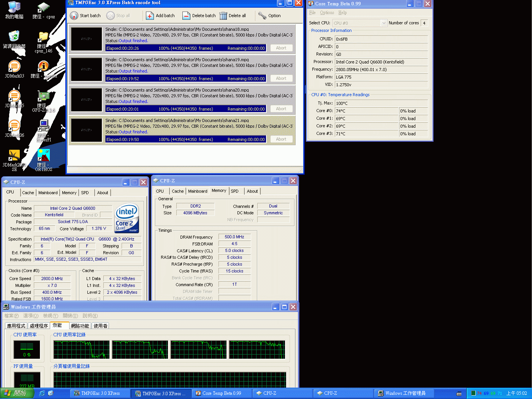Switch to Cache tab in left CPU-Z
This screenshot has height=399, width=532.
pyautogui.click(x=28, y=193)
